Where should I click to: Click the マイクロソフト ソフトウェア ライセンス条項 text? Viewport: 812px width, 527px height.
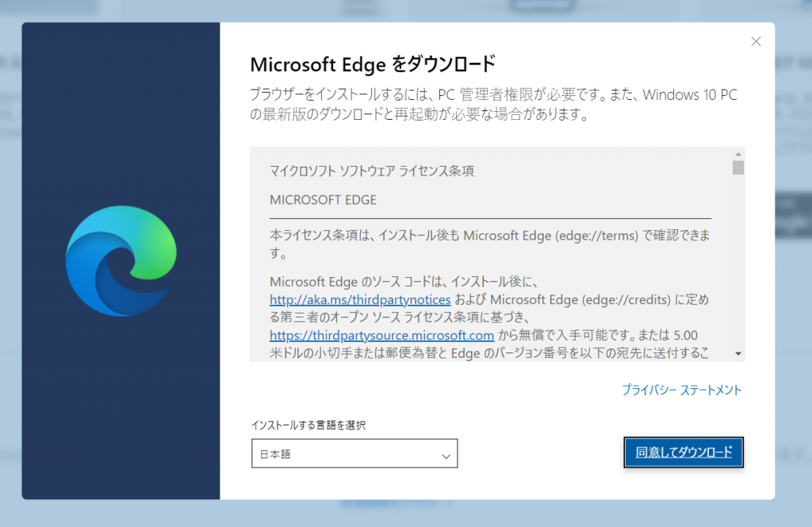(x=372, y=171)
